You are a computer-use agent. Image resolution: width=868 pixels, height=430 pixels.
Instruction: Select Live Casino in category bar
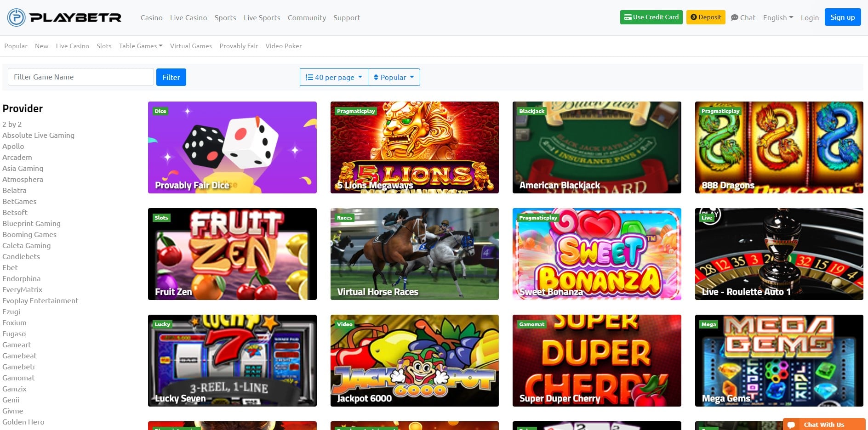(x=73, y=46)
